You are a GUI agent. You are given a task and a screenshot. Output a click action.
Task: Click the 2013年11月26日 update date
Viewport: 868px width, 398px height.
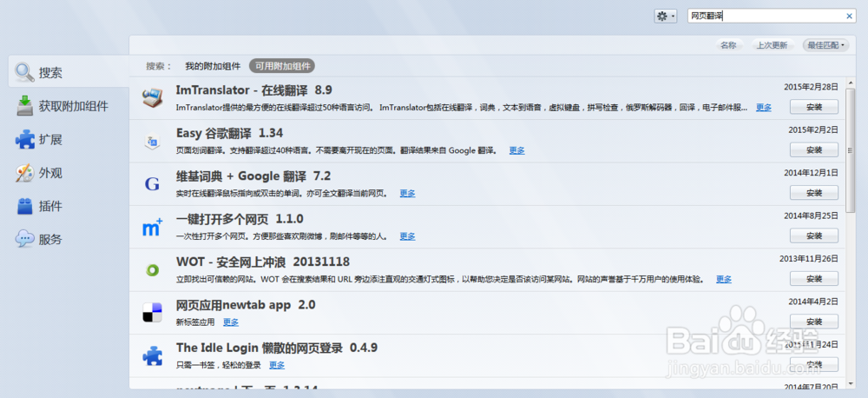809,258
